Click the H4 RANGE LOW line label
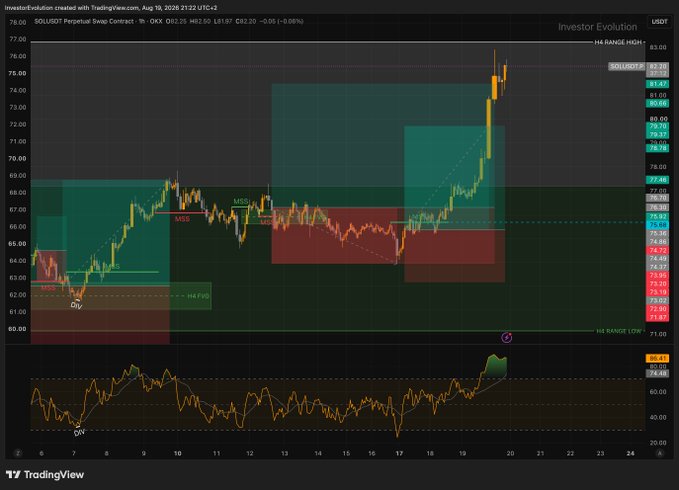 tap(618, 331)
